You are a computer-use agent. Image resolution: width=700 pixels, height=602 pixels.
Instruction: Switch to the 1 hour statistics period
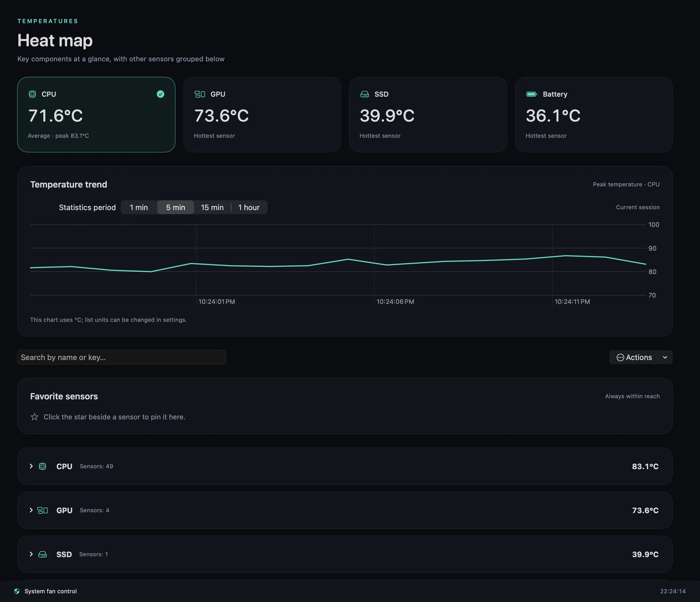249,207
